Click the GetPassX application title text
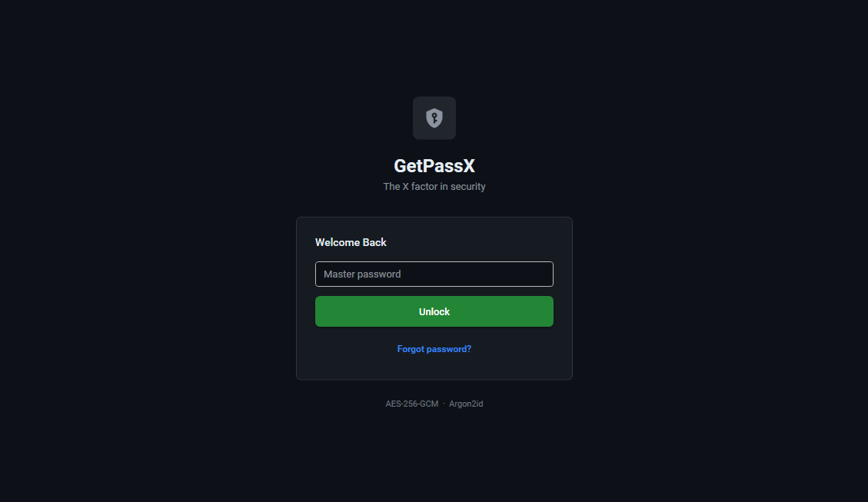The width and height of the screenshot is (868, 502). point(434,165)
